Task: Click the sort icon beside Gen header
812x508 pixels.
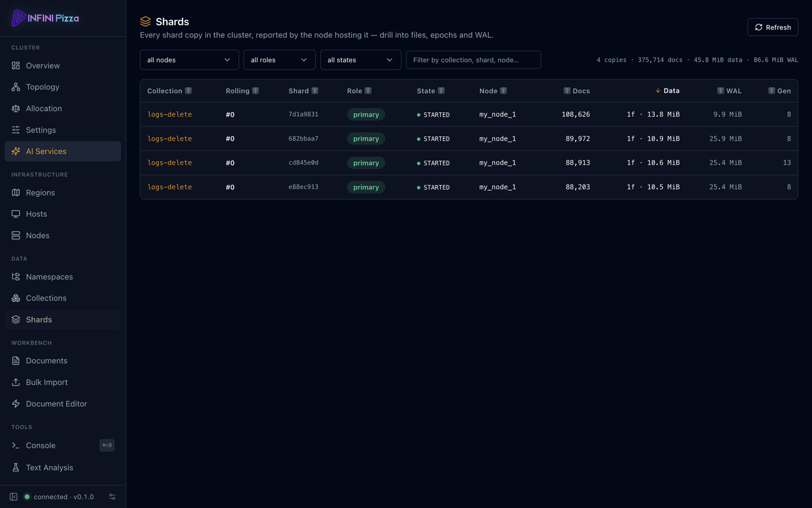Action: (771, 91)
